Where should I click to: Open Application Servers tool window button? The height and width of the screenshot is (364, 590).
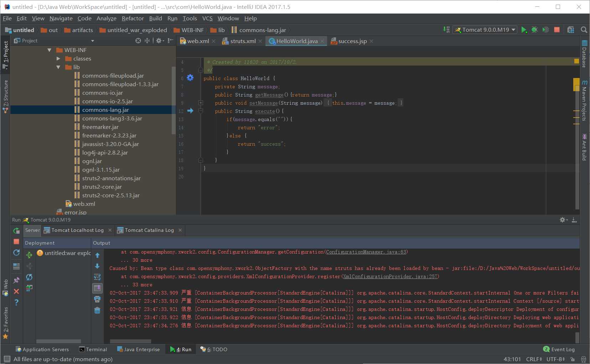tap(42, 349)
